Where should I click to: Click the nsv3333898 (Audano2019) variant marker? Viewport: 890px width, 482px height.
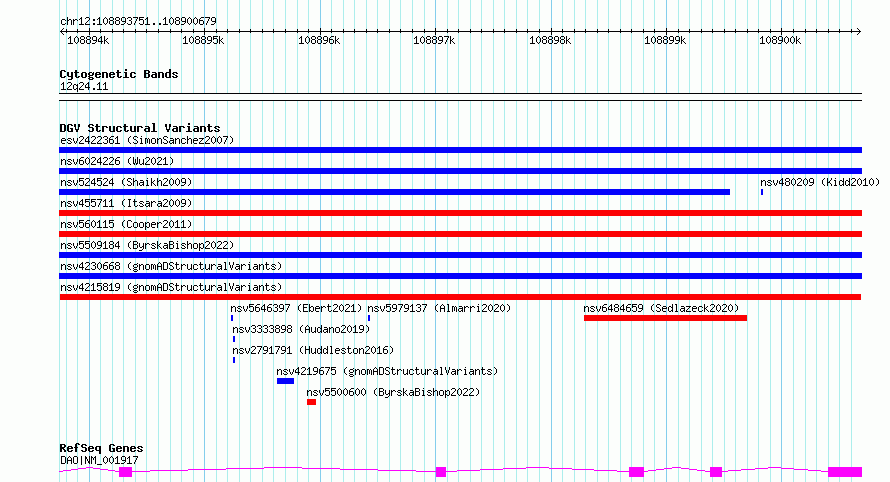coord(234,339)
